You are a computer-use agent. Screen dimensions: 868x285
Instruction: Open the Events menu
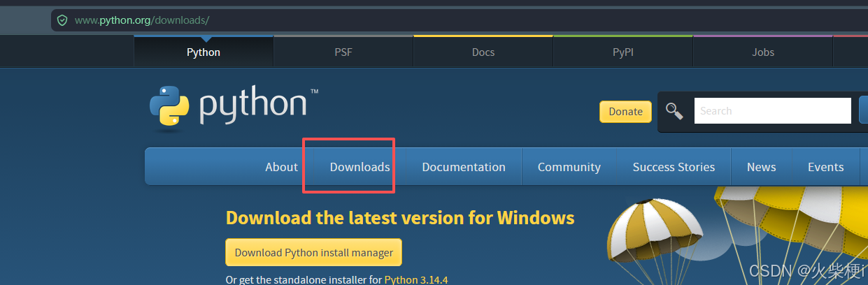tap(825, 167)
